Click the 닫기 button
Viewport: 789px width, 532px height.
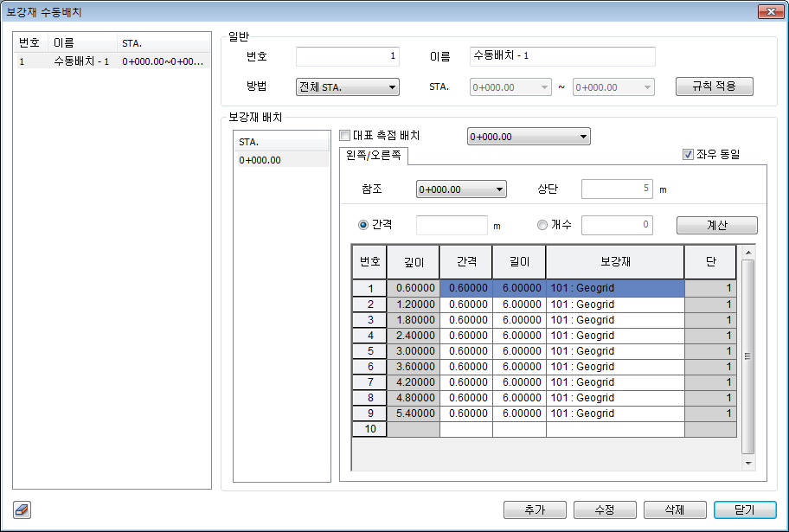pos(744,510)
